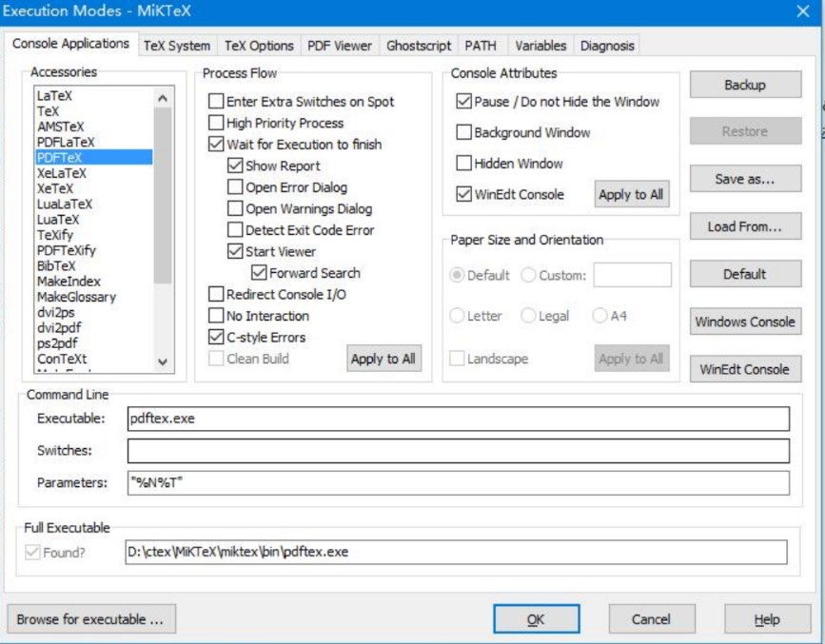Toggle High Priority Process checkbox

pyautogui.click(x=217, y=124)
